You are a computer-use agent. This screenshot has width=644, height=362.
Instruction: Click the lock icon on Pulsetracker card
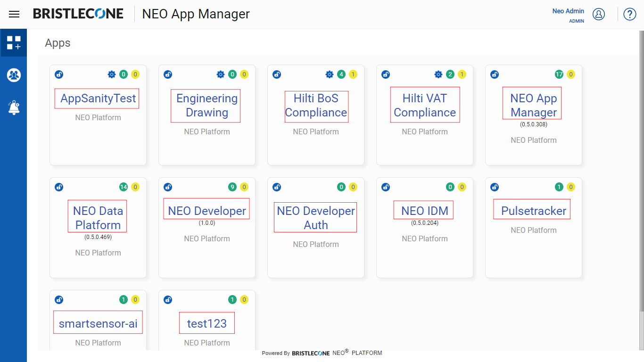point(495,187)
